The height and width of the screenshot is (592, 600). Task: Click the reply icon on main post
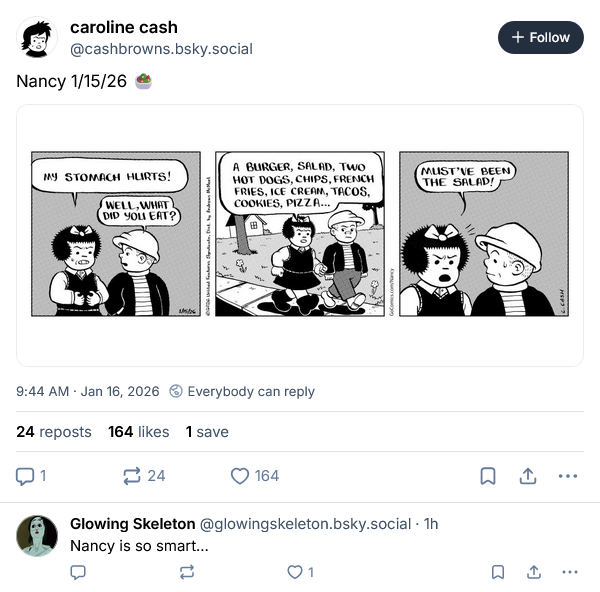(x=27, y=476)
